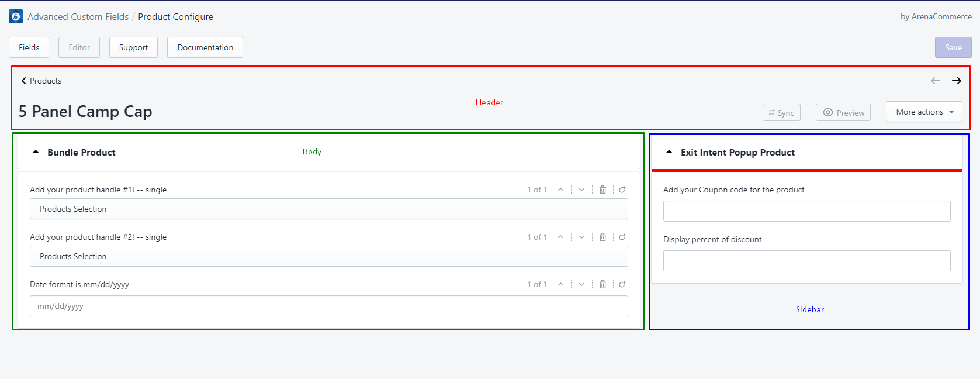Move the Date format field down
The width and height of the screenshot is (980, 379).
click(581, 284)
